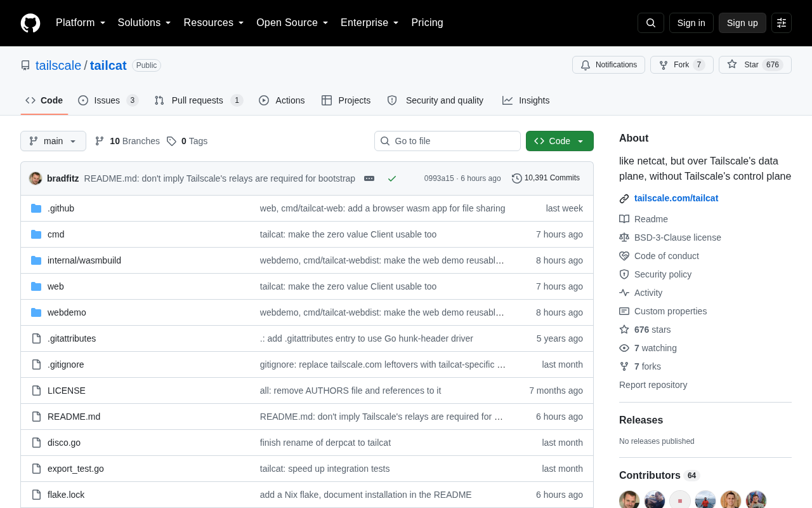Click the cmd folder icon
The height and width of the screenshot is (508, 812).
tap(36, 234)
